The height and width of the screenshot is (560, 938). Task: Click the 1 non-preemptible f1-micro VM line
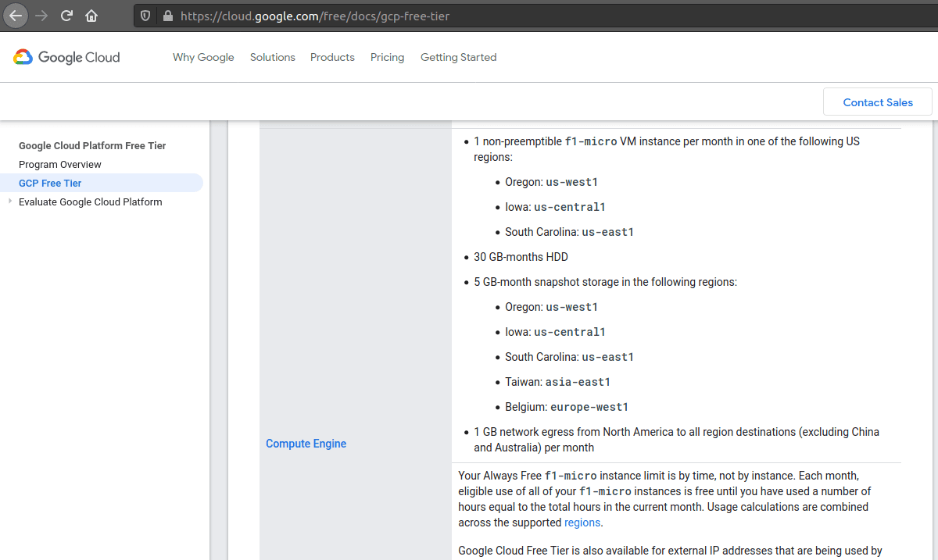667,149
